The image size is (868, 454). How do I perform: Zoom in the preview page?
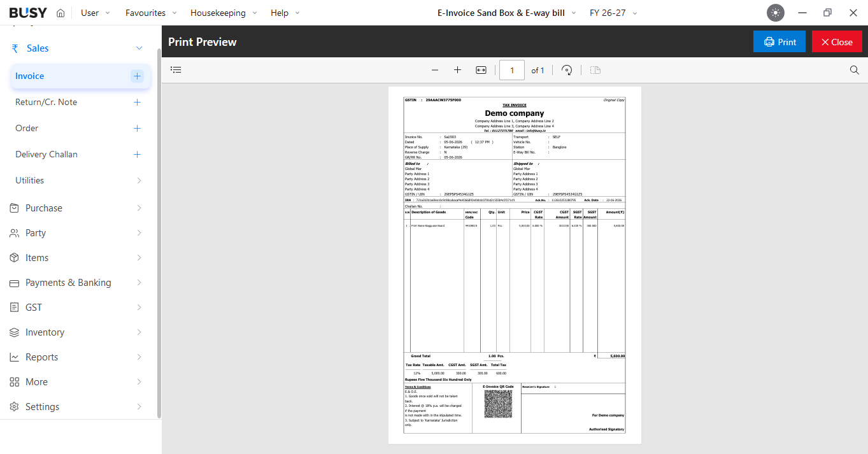pos(457,70)
